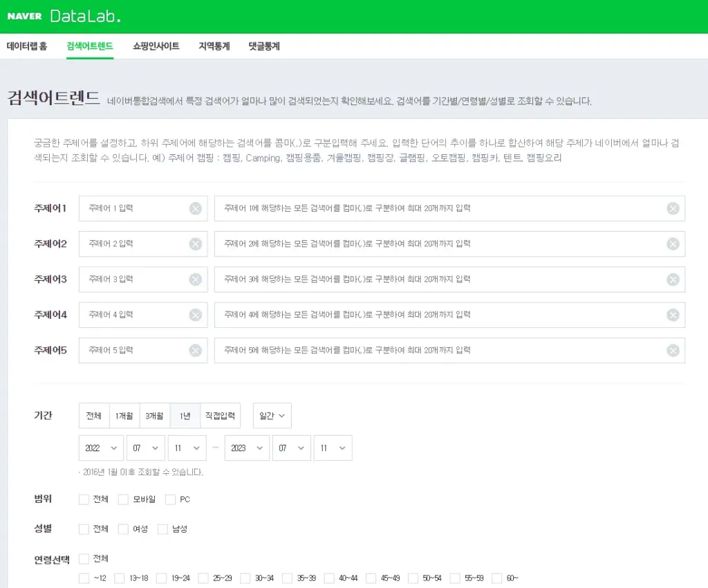Select the 1개월 period button
The image size is (708, 588).
coord(124,416)
